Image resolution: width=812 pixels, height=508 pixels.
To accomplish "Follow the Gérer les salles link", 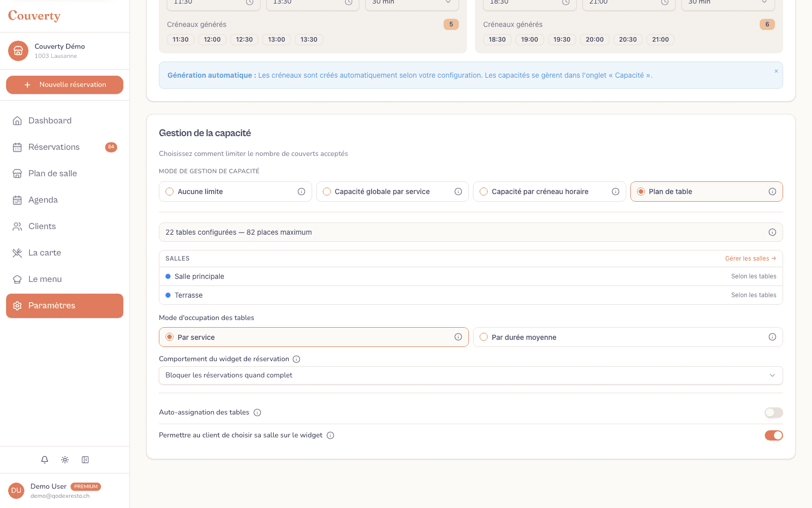I will click(751, 259).
